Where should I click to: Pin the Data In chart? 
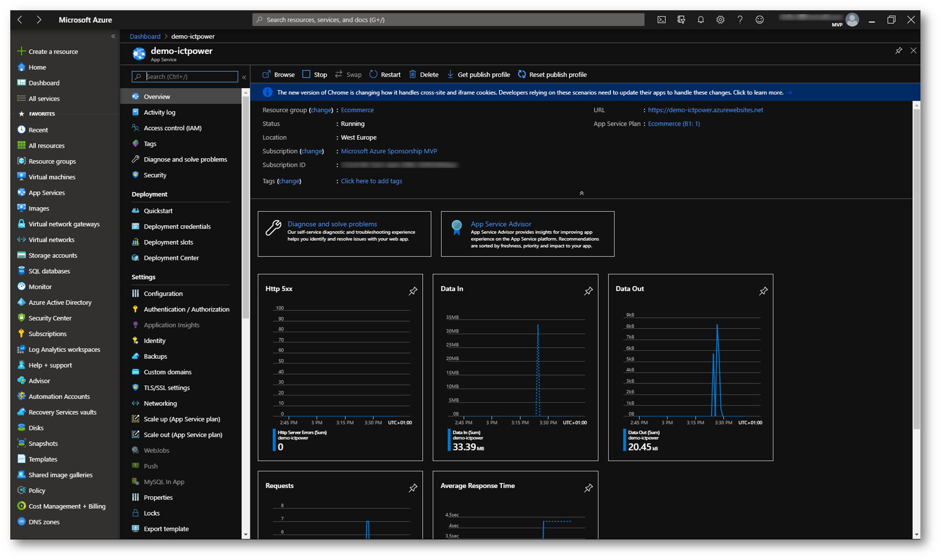[588, 291]
